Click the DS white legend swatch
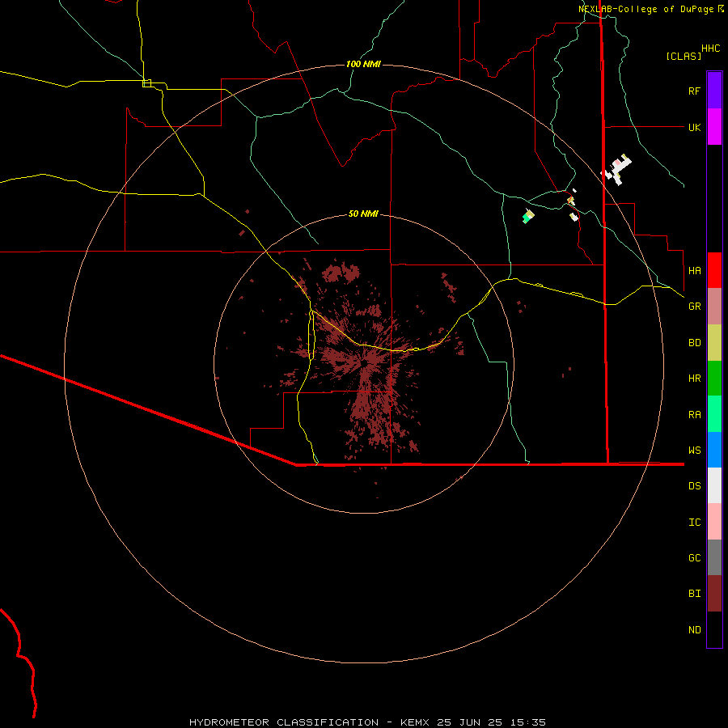Screen dimensions: 728x728 pyautogui.click(x=714, y=485)
